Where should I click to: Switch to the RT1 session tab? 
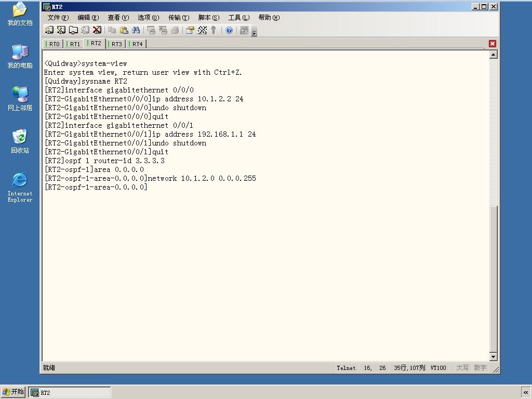pos(73,44)
